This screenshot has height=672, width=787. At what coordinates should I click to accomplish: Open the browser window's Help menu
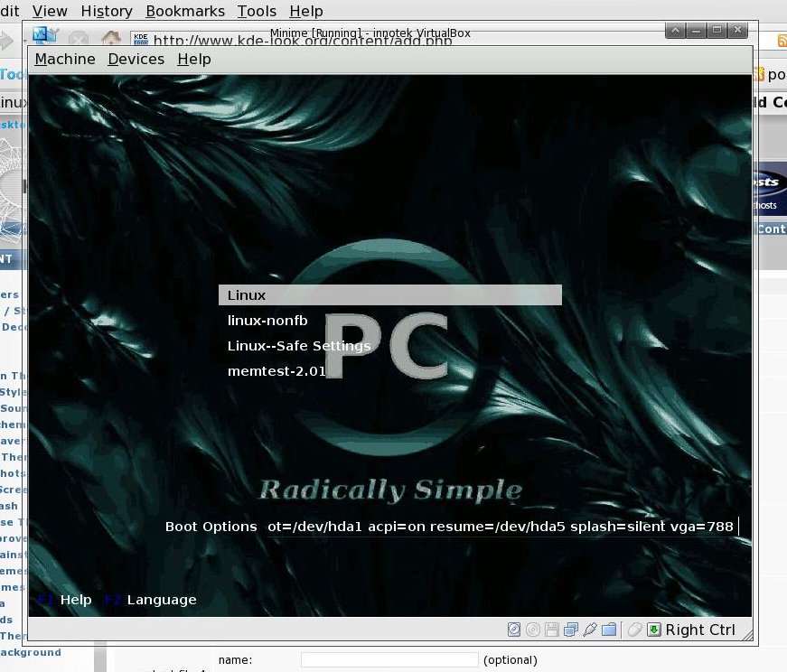coord(306,11)
